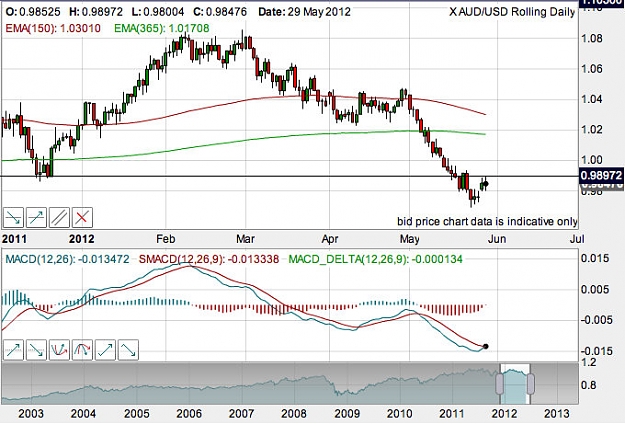Click 2009 on overview timeline
This screenshot has width=625, height=424.
(347, 414)
